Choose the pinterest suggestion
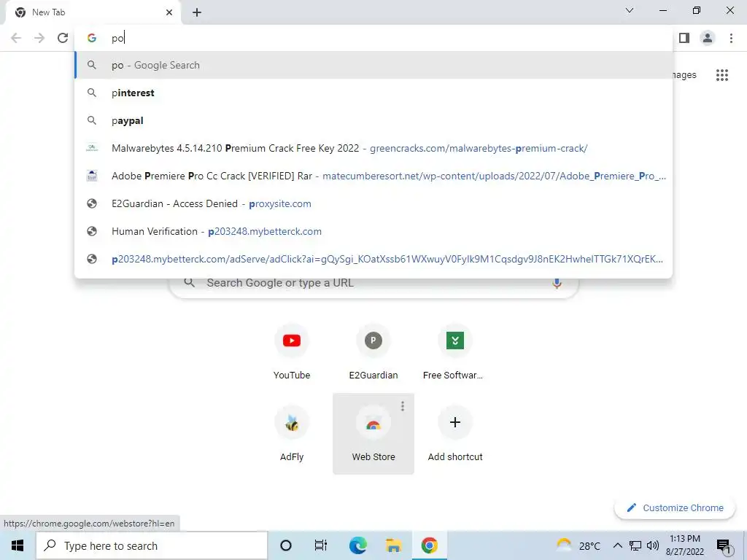Image resolution: width=747 pixels, height=560 pixels. click(x=373, y=93)
